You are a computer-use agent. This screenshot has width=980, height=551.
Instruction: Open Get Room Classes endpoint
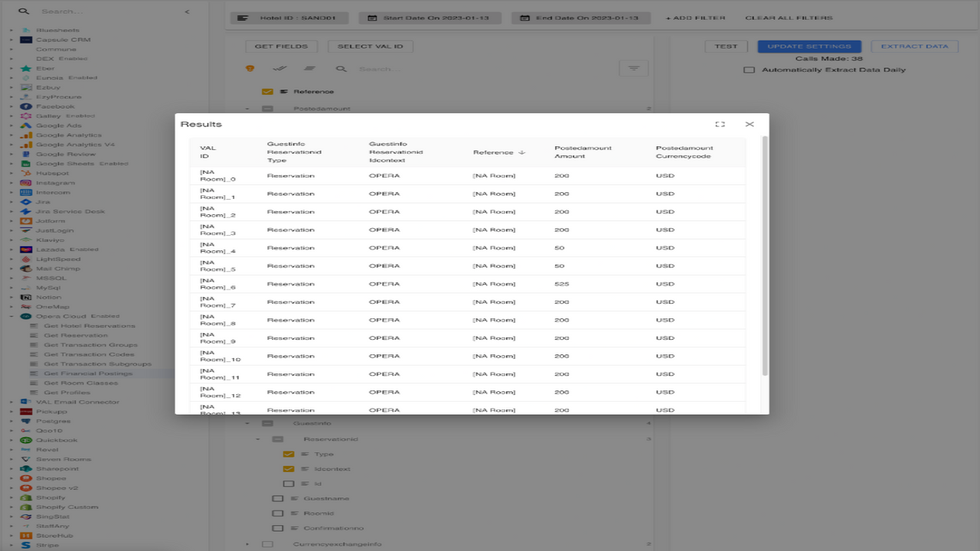[81, 383]
